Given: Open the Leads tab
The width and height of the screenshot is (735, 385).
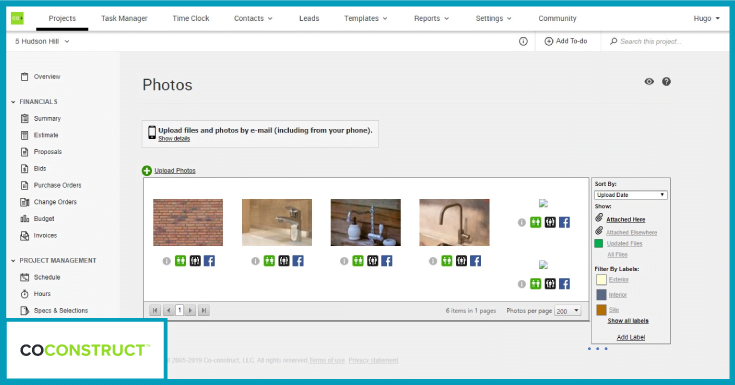Looking at the screenshot, I should tap(309, 18).
